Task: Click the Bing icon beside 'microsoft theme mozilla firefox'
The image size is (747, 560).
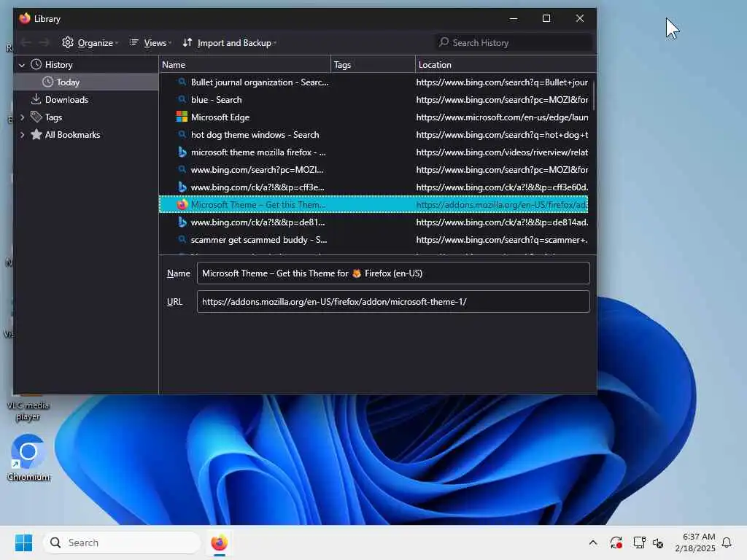Action: (x=182, y=152)
